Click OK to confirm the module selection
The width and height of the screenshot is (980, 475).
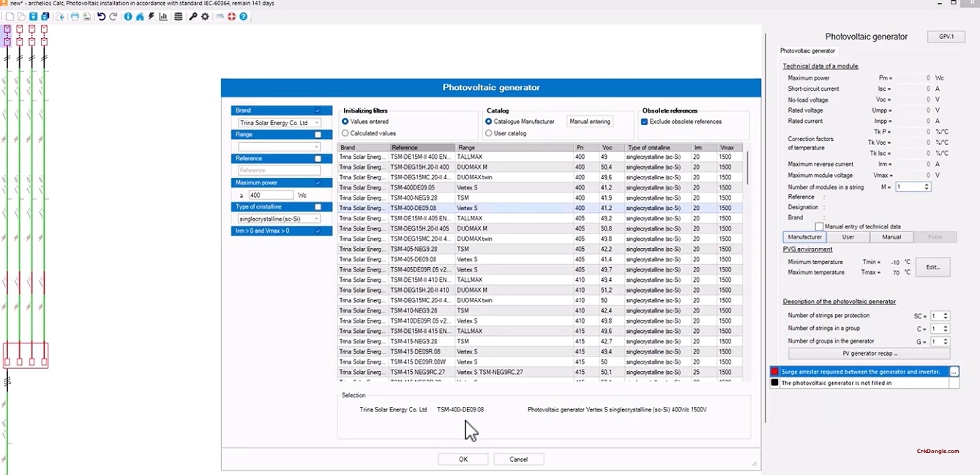click(463, 459)
